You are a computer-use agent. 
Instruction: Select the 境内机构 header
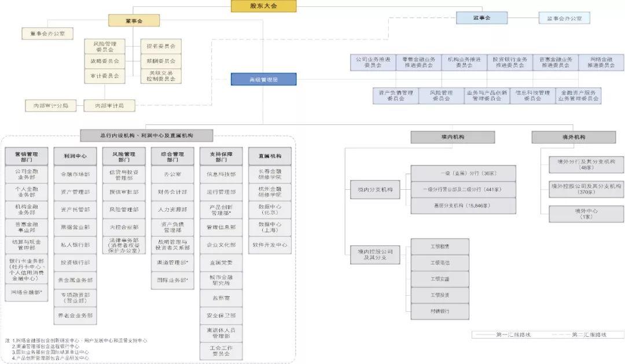click(453, 137)
